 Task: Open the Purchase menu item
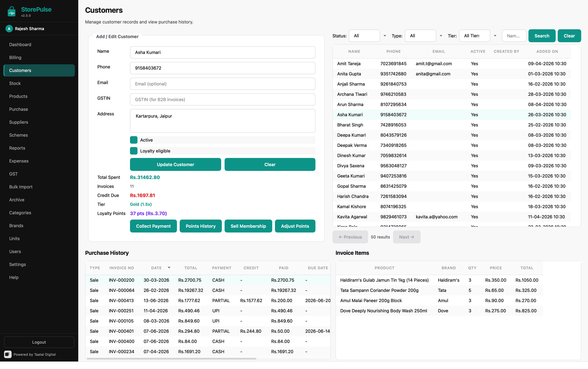pyautogui.click(x=39, y=109)
